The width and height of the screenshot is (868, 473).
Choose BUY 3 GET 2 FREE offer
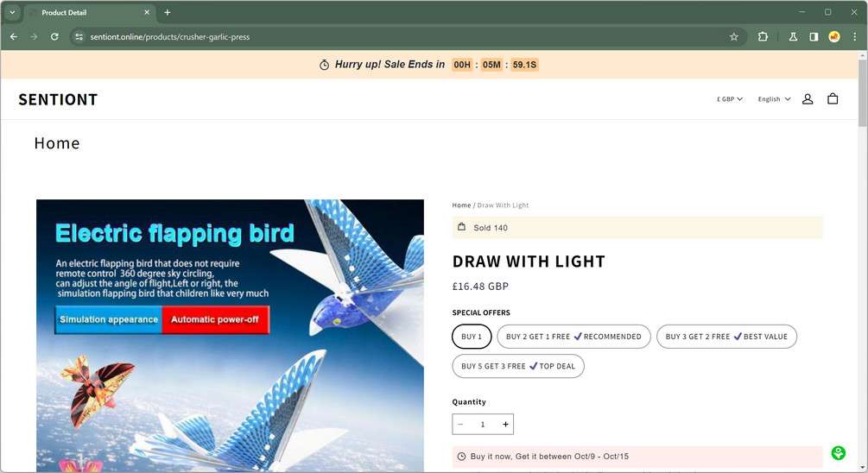726,337
